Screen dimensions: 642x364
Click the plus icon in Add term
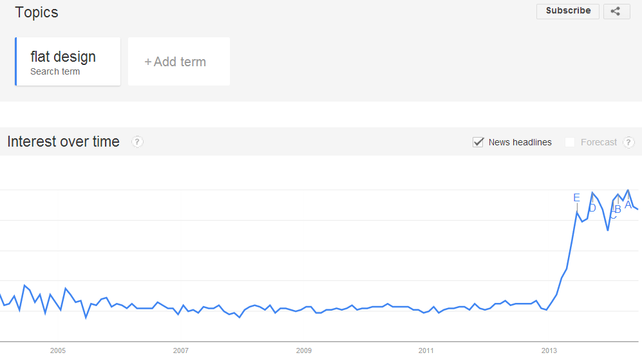[x=148, y=62]
